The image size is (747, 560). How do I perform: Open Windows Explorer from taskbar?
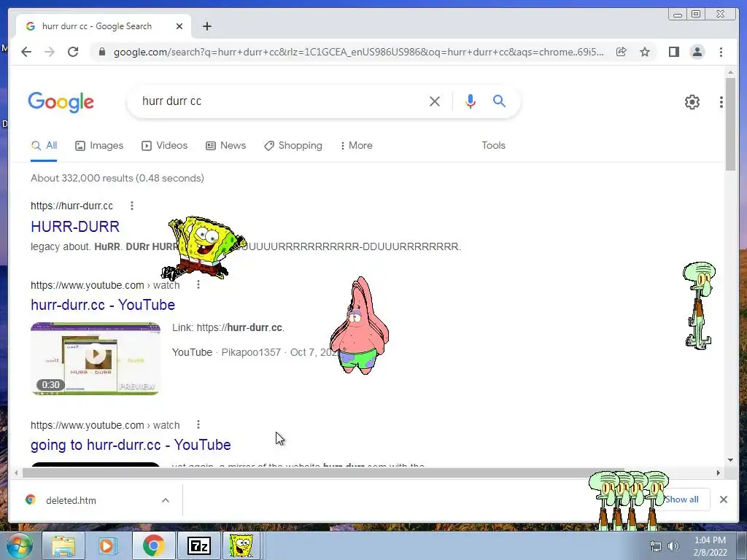(63, 545)
